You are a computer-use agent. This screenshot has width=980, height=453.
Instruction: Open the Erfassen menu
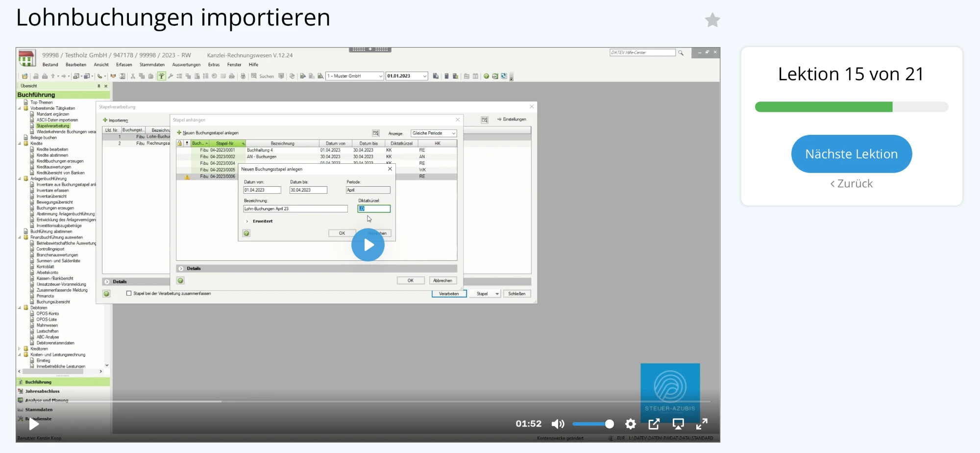[x=124, y=65]
